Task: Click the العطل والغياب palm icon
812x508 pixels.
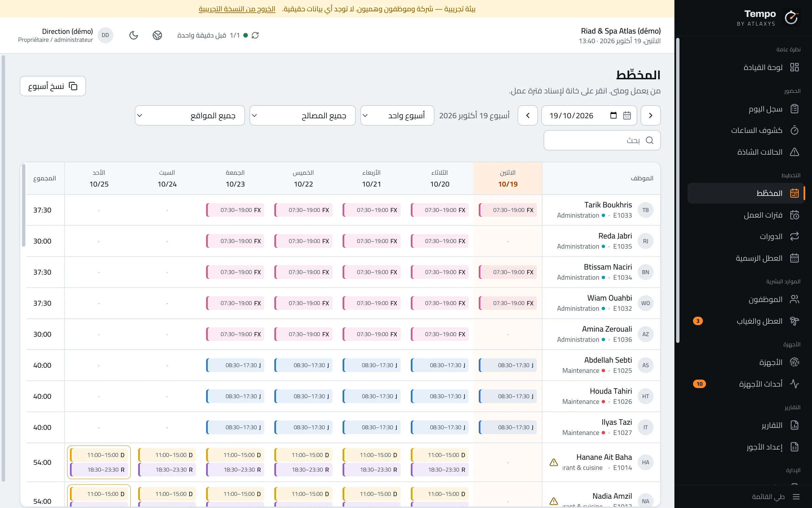Action: pos(794,321)
